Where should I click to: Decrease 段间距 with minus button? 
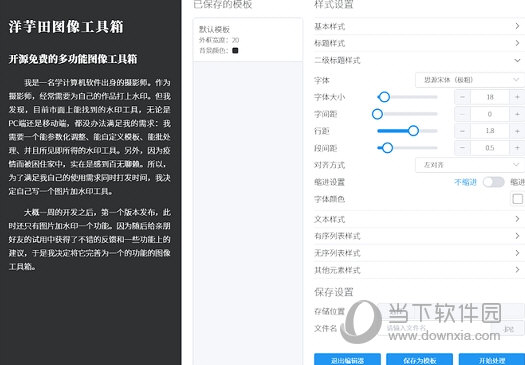[462, 148]
